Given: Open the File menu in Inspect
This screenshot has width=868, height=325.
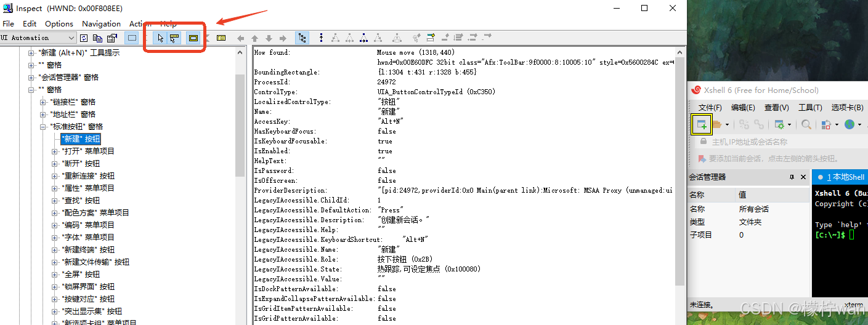Looking at the screenshot, I should [9, 24].
